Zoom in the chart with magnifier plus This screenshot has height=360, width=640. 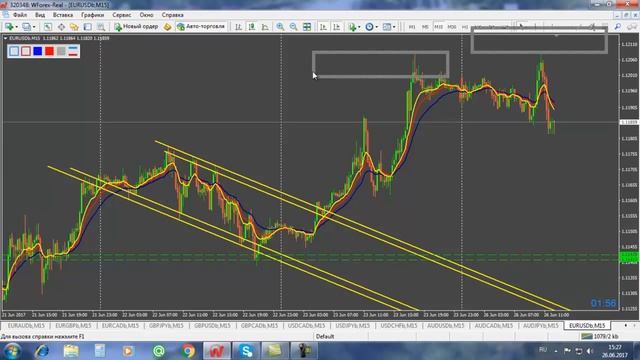coord(280,27)
